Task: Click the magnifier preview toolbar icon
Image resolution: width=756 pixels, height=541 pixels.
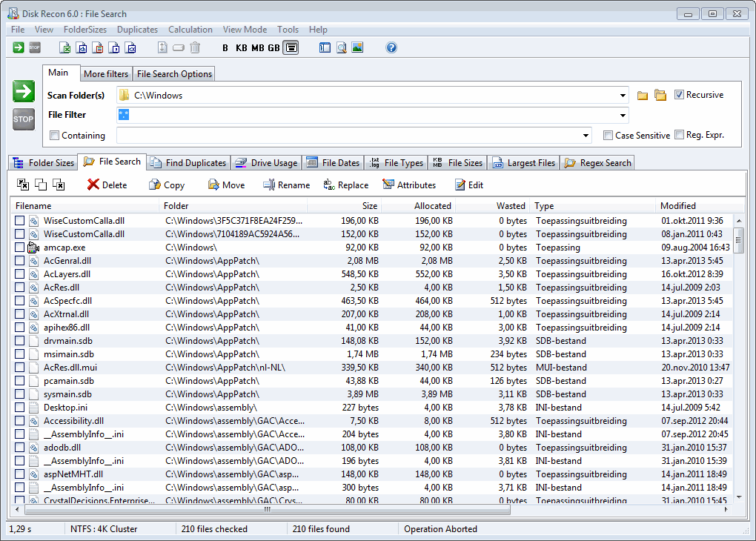Action: [342, 47]
